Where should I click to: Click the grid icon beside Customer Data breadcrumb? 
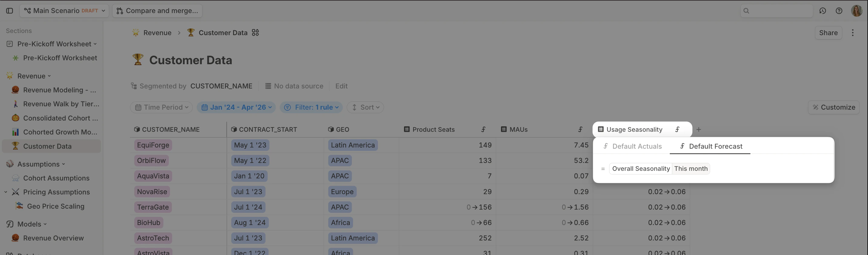[255, 33]
